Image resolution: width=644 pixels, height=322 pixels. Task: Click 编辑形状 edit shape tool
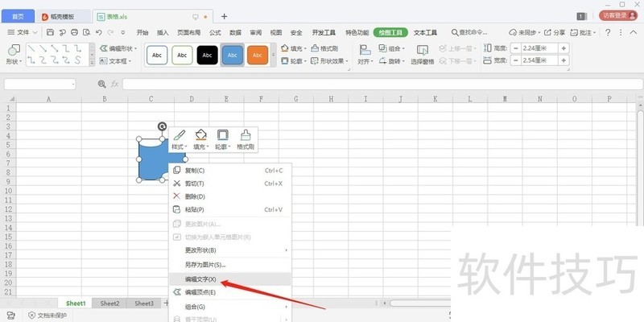pyautogui.click(x=118, y=48)
